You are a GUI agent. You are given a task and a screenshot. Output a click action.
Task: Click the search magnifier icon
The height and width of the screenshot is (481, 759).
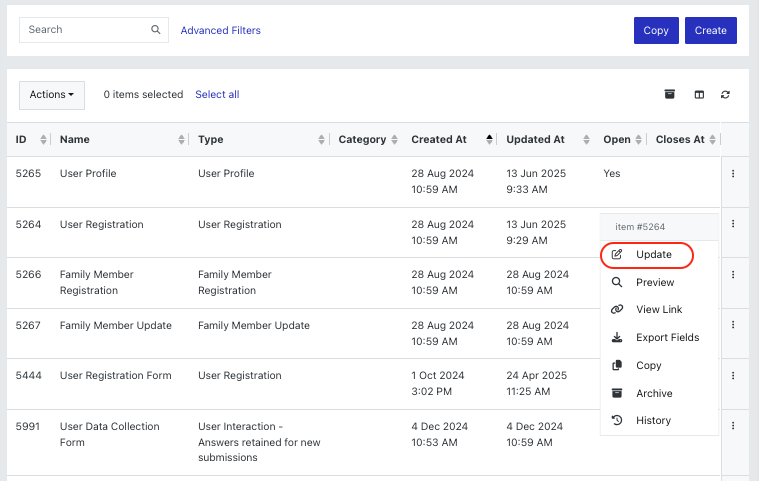(155, 30)
